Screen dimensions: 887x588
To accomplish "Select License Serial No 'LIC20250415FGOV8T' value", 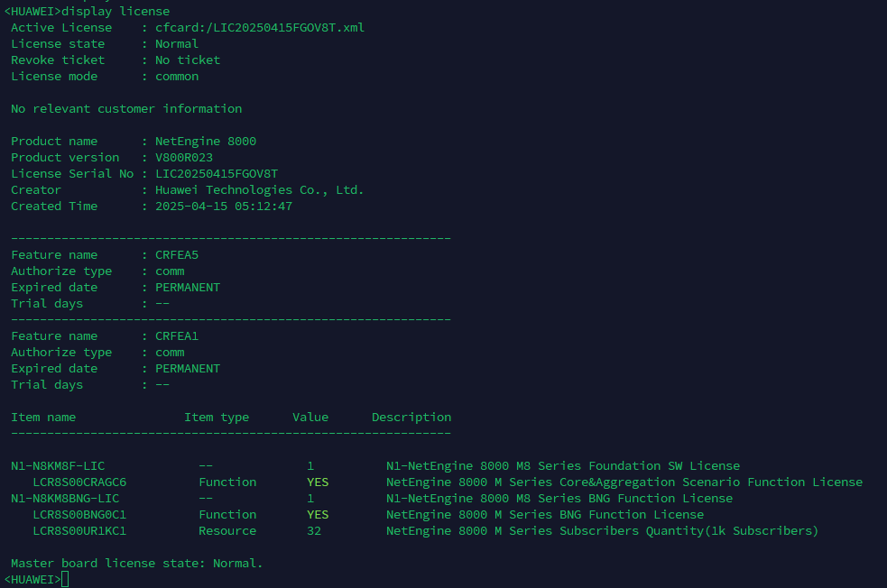I will click(217, 173).
